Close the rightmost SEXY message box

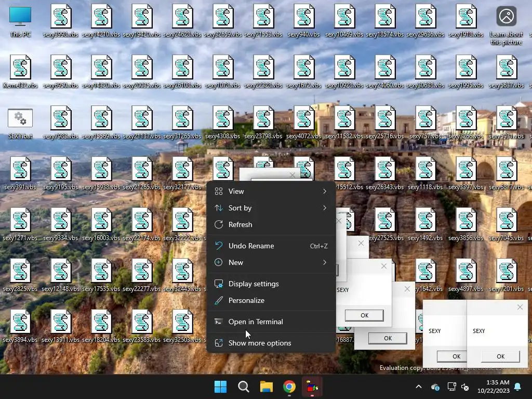point(520,307)
